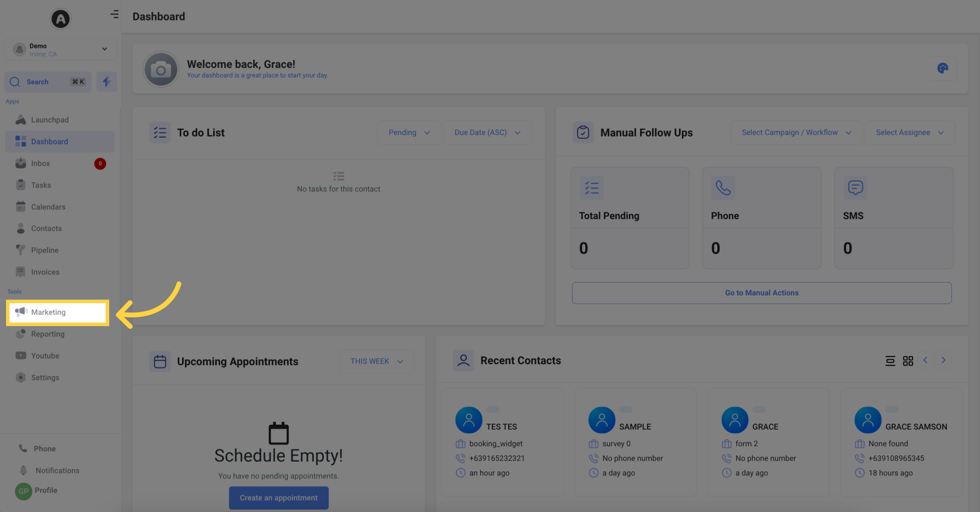The width and height of the screenshot is (980, 512).
Task: Click the Reporting section icon
Action: (20, 334)
